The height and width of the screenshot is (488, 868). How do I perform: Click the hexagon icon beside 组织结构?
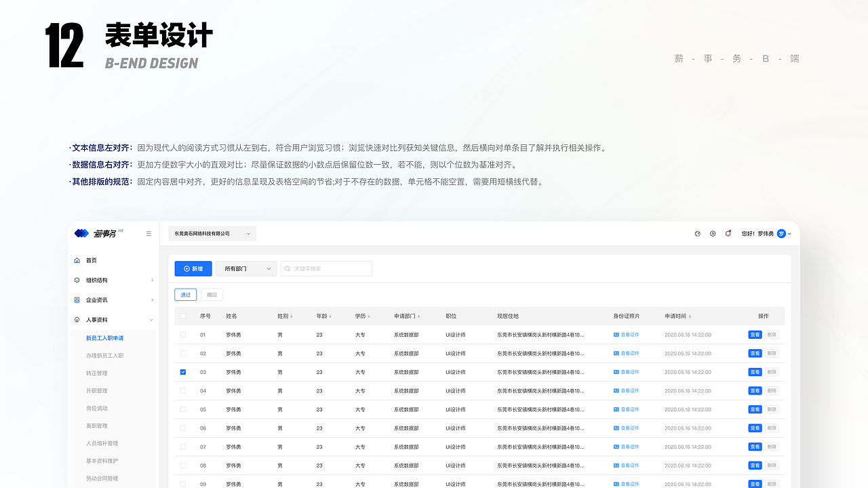[x=77, y=280]
